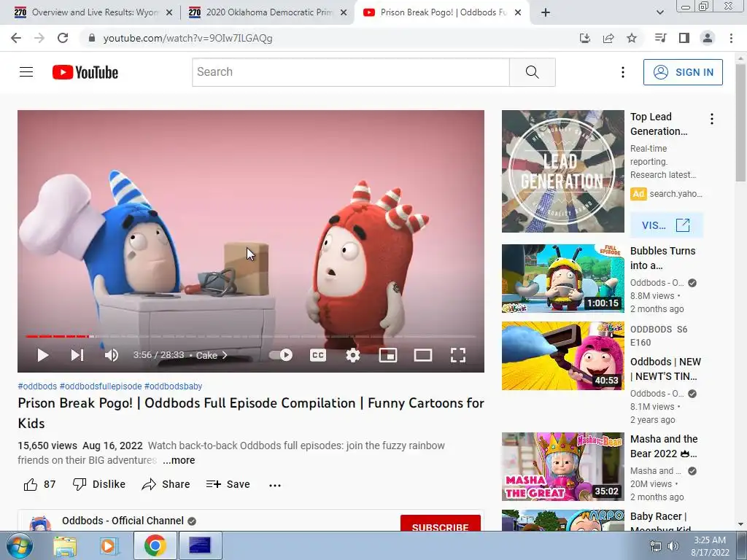The height and width of the screenshot is (560, 747).
Task: Open ad options three-dot menu
Action: (712, 119)
